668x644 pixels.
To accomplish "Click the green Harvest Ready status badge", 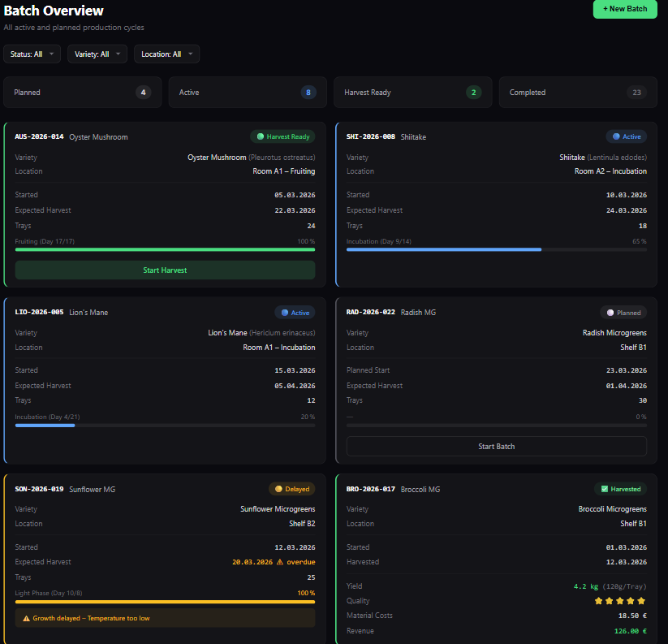I will [282, 136].
